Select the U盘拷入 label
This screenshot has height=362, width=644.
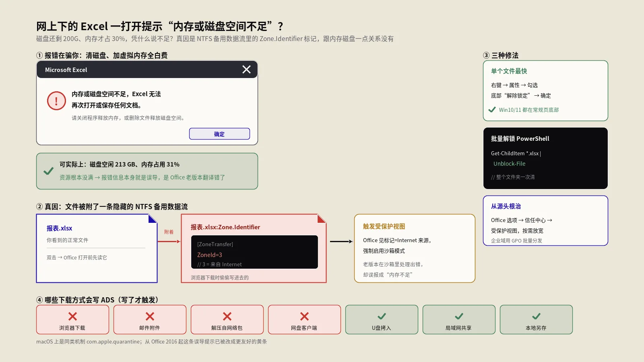382,328
